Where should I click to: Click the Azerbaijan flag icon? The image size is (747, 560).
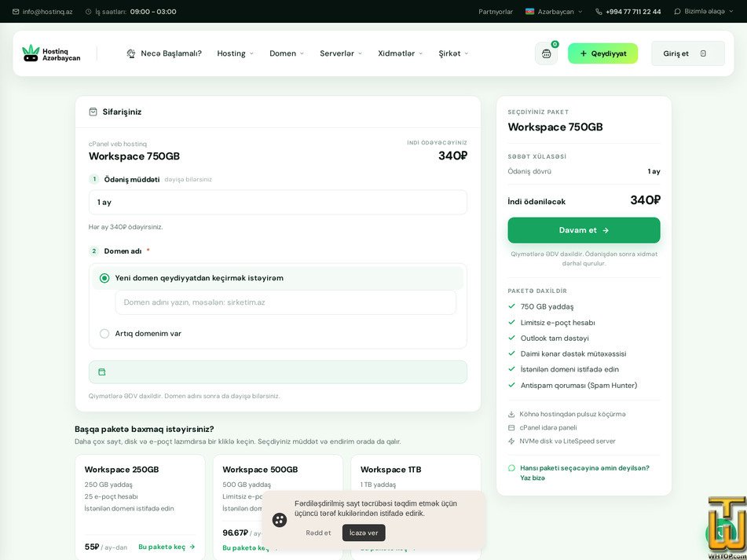pos(529,12)
